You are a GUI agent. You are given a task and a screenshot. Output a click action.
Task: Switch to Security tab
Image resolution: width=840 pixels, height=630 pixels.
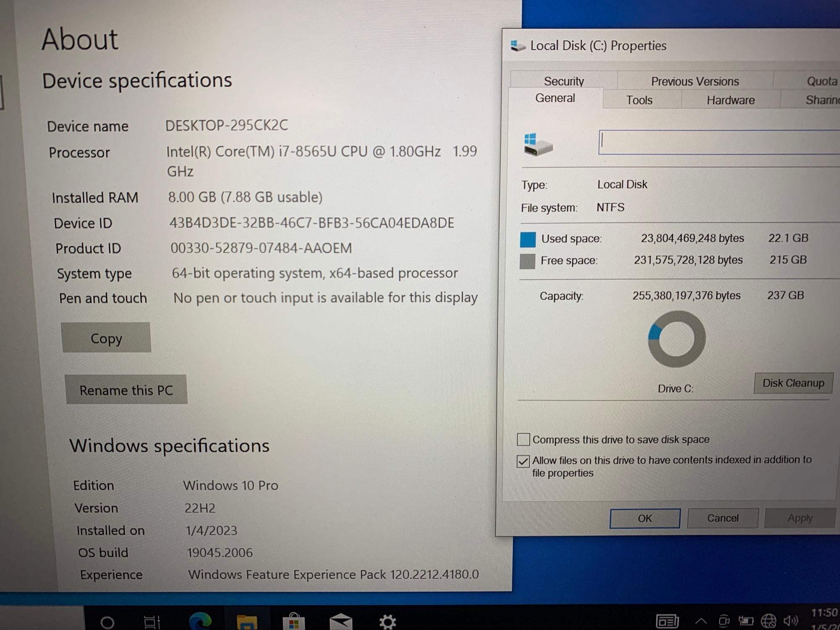coord(564,81)
